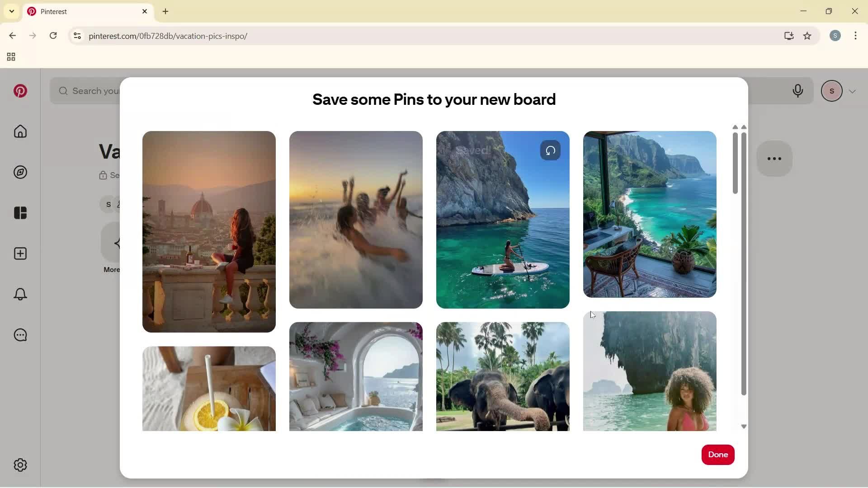This screenshot has width=868, height=488.
Task: Open messages via the chat bubble icon
Action: [x=20, y=335]
